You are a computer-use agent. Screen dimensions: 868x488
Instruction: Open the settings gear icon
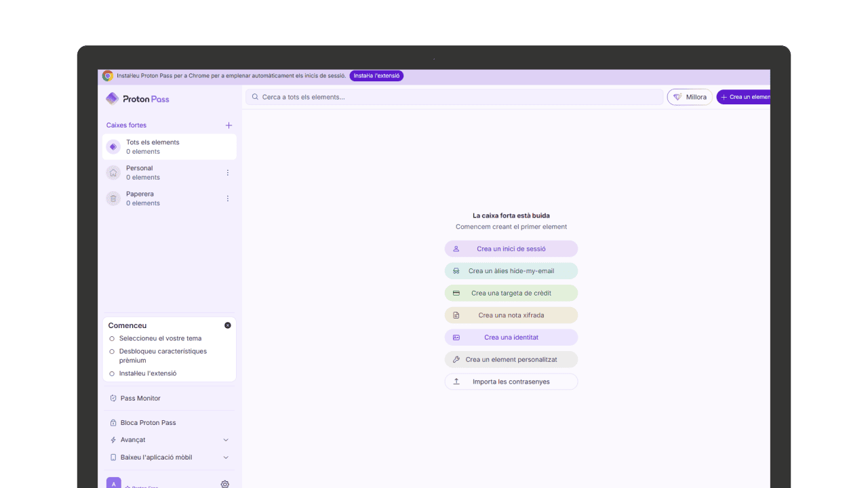[x=225, y=484]
